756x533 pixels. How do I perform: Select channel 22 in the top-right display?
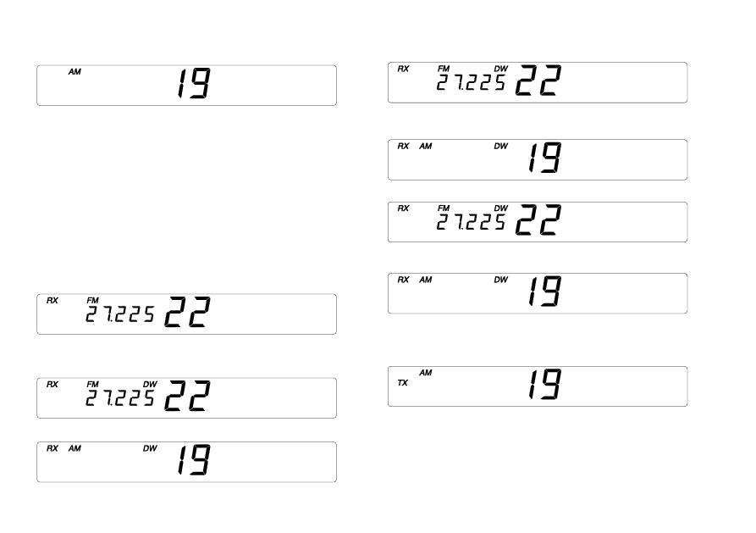pyautogui.click(x=539, y=82)
